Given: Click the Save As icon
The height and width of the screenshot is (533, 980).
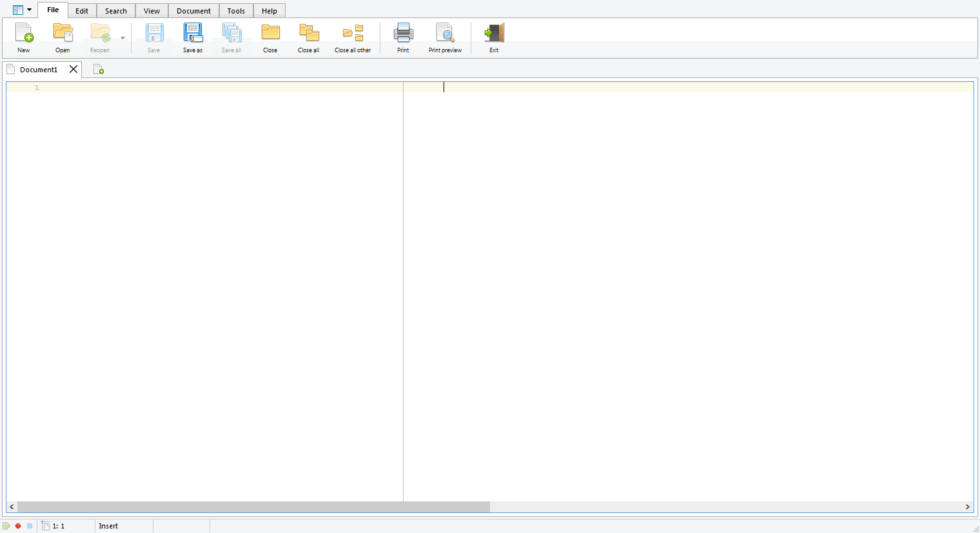Looking at the screenshot, I should (x=192, y=35).
